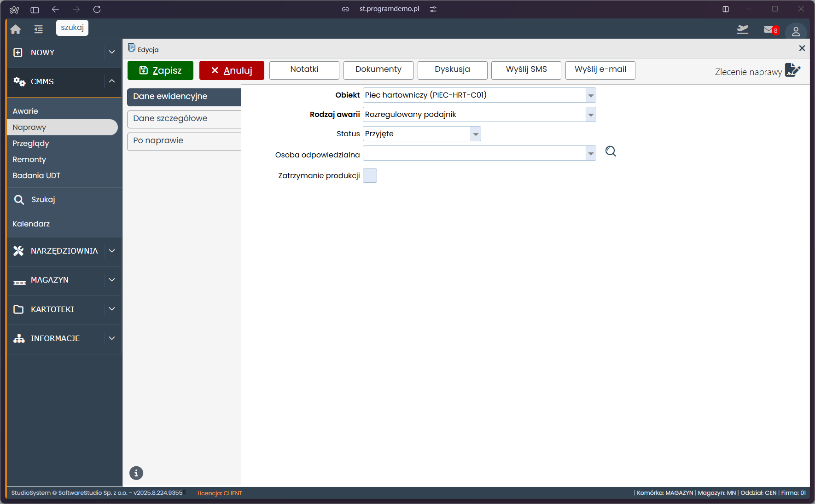Screen dimensions: 815x504
Task: Save the record with Zapisz
Action: [x=160, y=70]
